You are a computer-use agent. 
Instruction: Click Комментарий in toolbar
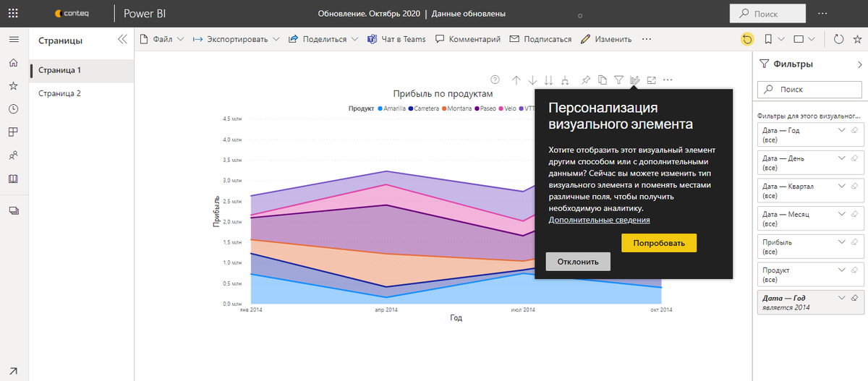click(x=468, y=39)
